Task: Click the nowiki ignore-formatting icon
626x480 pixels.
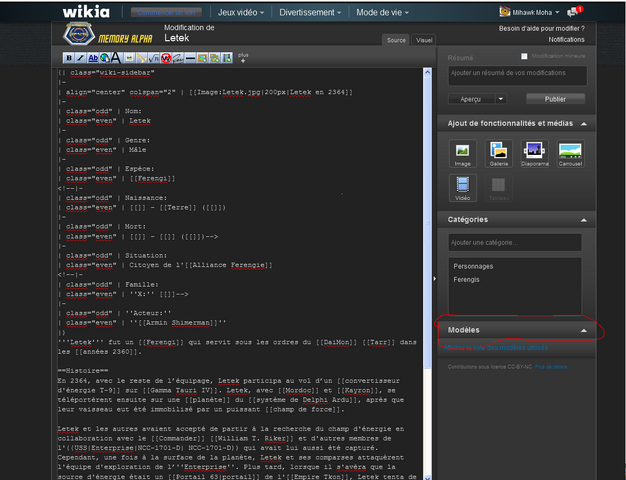Action: [x=166, y=58]
